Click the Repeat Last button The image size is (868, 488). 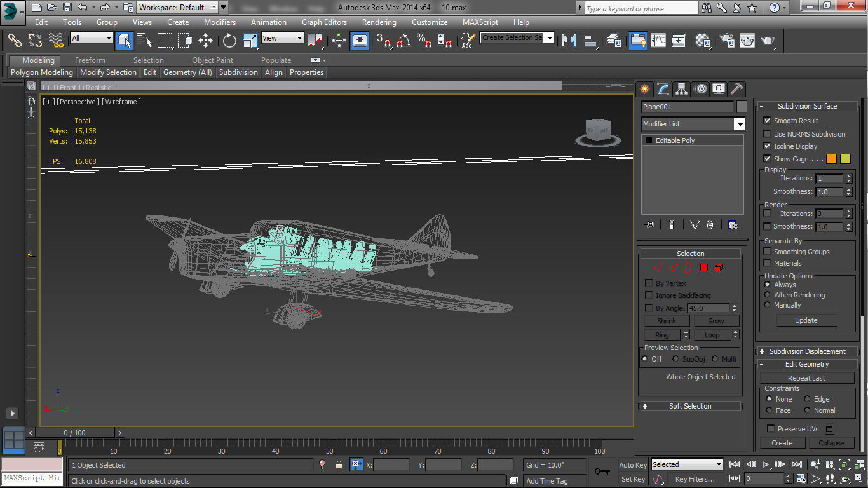[x=806, y=378]
